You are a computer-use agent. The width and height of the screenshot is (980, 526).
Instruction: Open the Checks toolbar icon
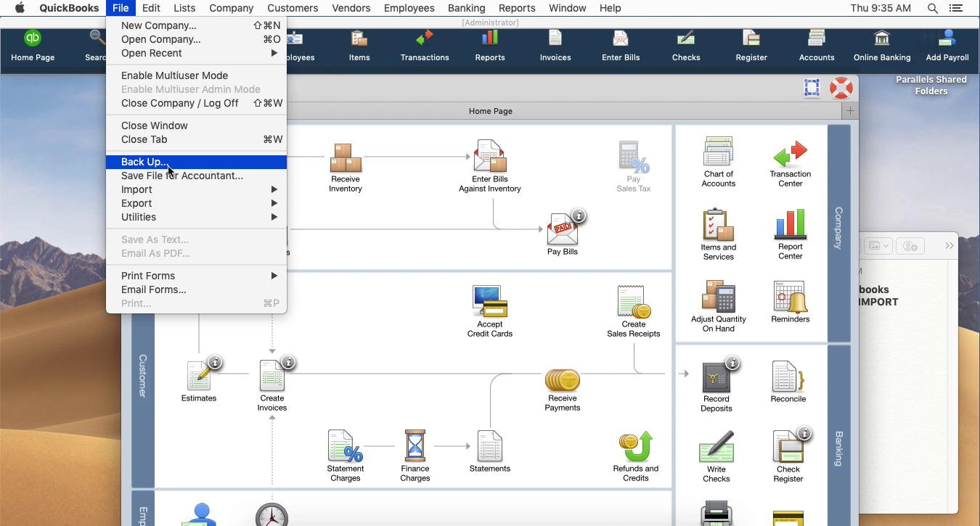[x=686, y=45]
